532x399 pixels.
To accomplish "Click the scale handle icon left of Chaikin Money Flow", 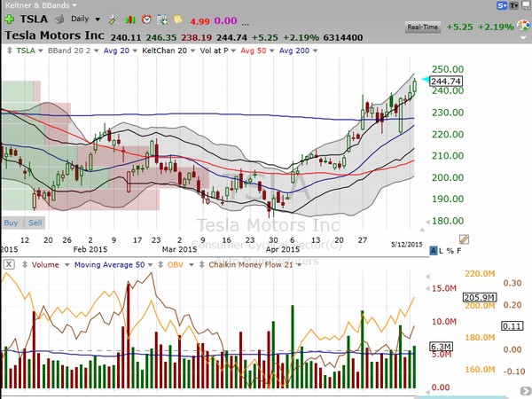I will [201, 264].
